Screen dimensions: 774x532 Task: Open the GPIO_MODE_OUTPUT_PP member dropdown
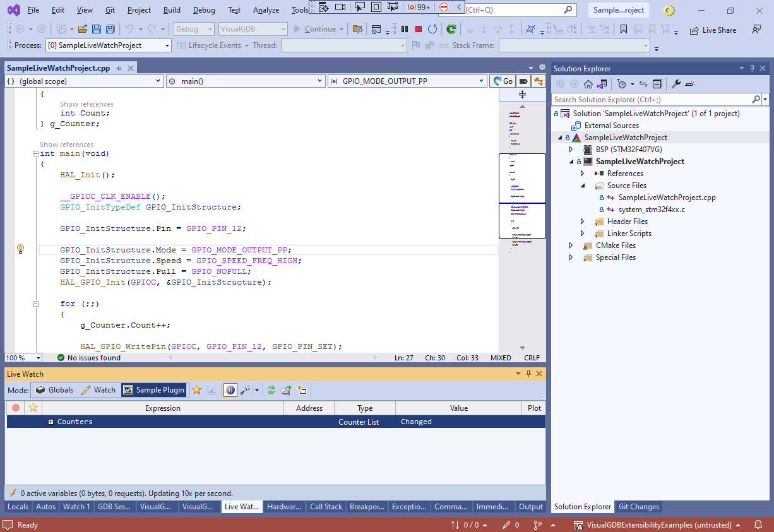click(407, 81)
